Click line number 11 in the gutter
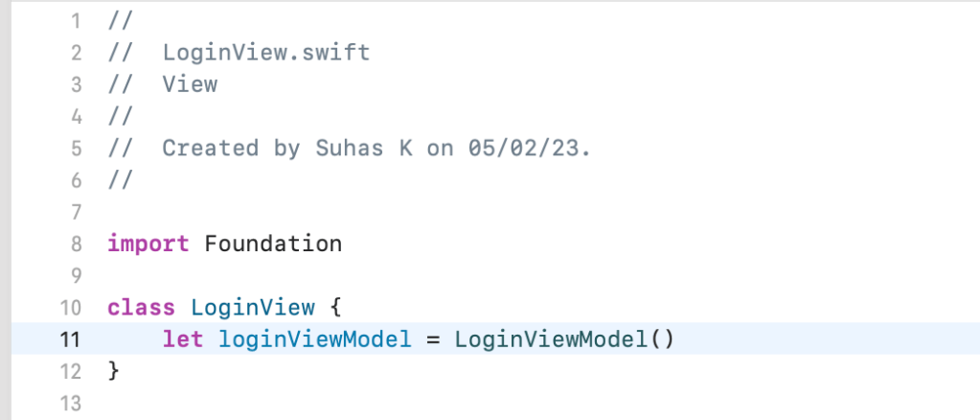Viewport: 980px width, 420px height. (x=71, y=339)
